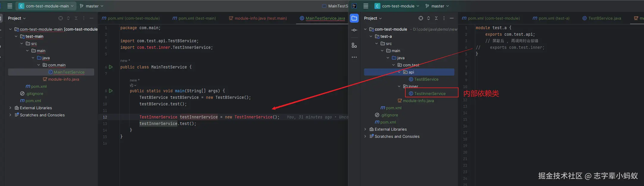
Task: Switch to pom.xml (com-test-module) tab in left editor
Action: point(131,18)
